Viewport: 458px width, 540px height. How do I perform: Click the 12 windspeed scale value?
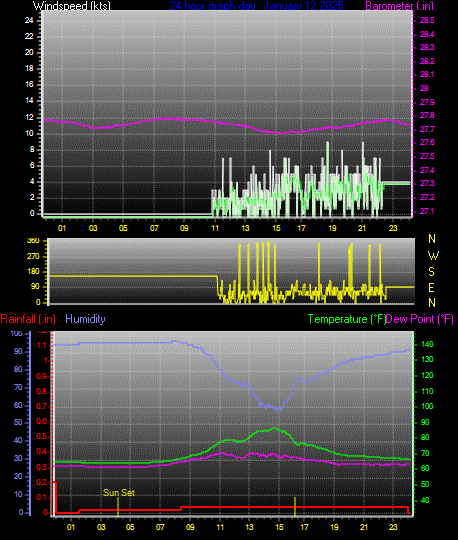(29, 117)
